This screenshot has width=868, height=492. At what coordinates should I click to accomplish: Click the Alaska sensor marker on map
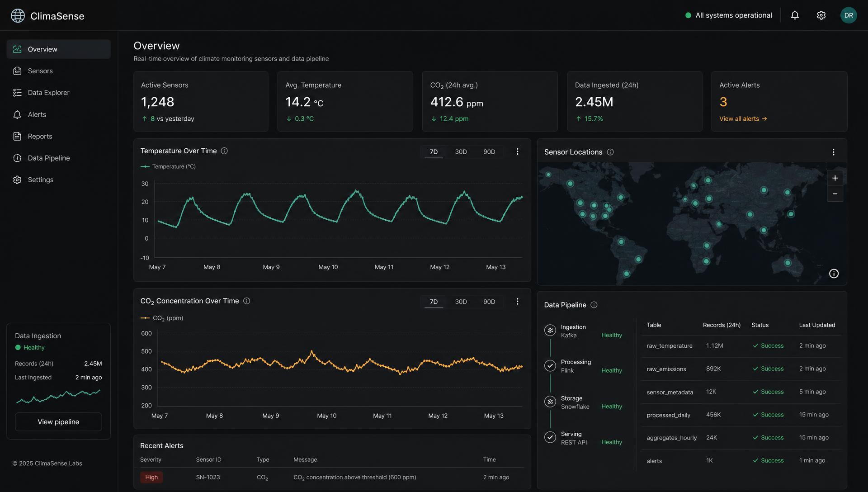pyautogui.click(x=548, y=175)
